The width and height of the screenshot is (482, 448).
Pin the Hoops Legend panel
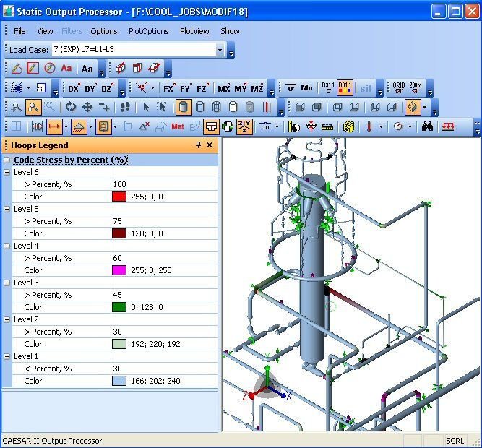[199, 145]
